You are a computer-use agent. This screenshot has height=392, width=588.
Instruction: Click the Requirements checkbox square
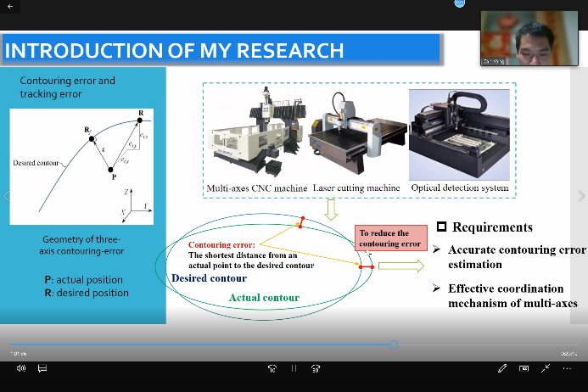point(442,227)
